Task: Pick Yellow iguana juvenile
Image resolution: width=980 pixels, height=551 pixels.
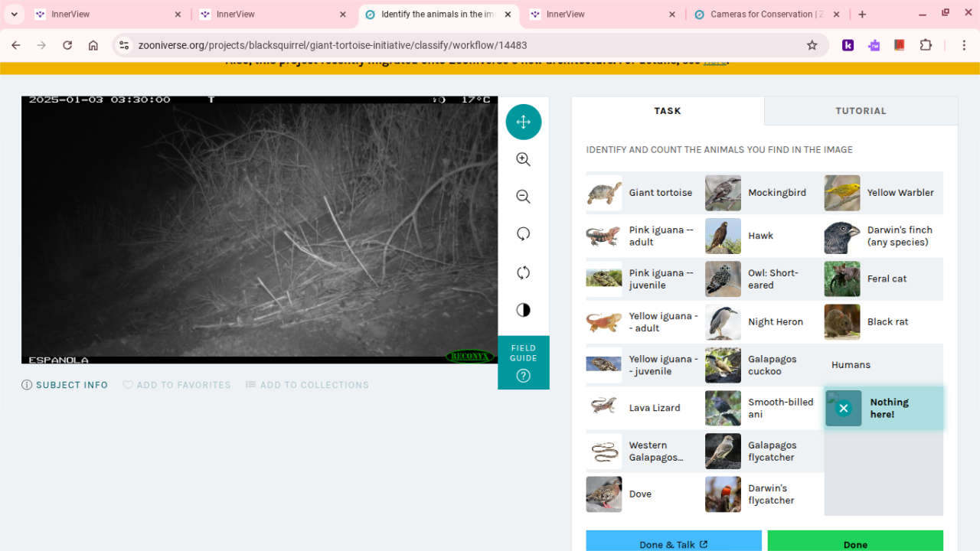Action: tap(645, 365)
